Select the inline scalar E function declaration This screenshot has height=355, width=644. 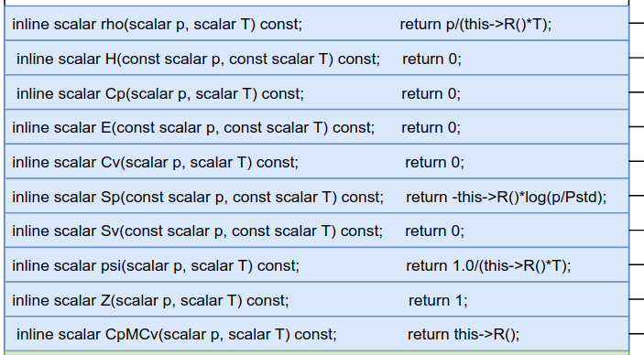pyautogui.click(x=193, y=128)
